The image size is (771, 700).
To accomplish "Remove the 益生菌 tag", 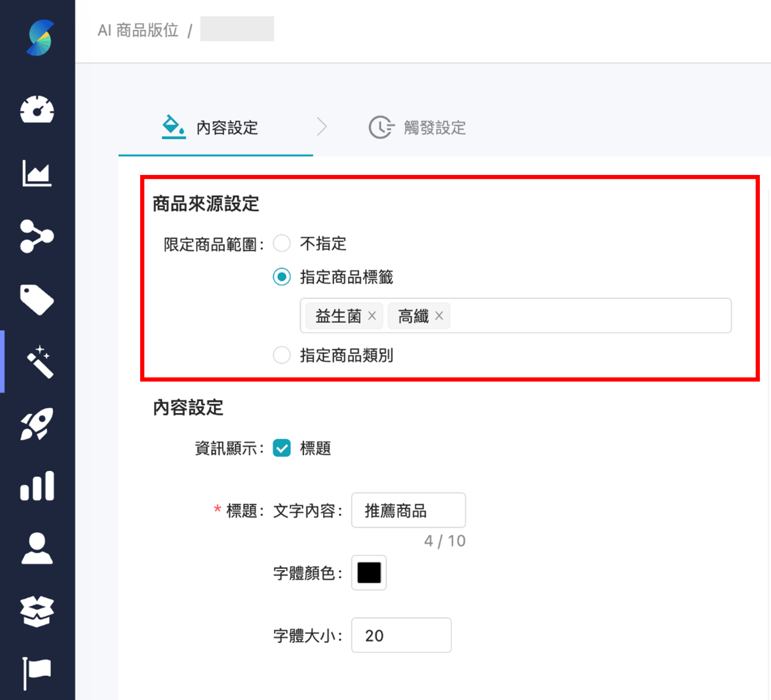I will pos(372,316).
